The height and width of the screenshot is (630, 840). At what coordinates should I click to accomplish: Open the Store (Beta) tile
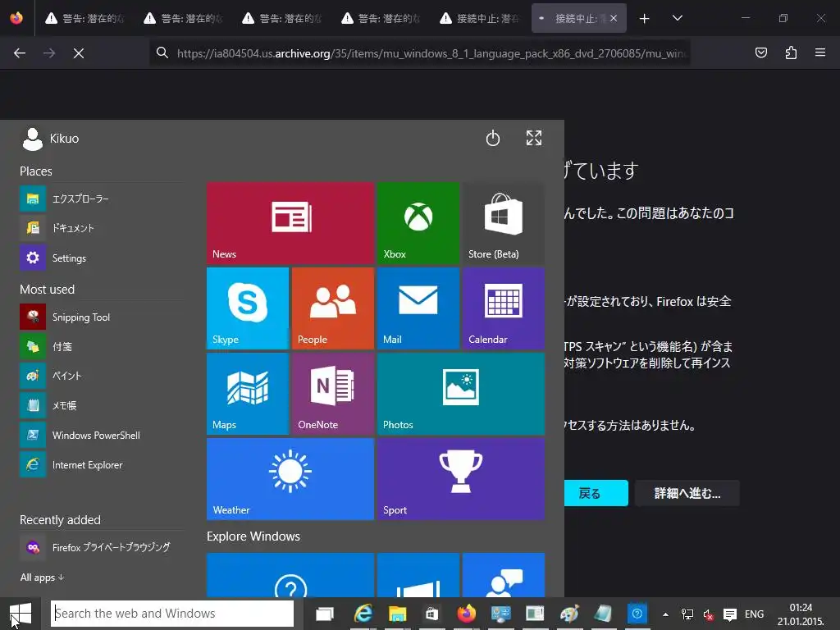click(503, 223)
